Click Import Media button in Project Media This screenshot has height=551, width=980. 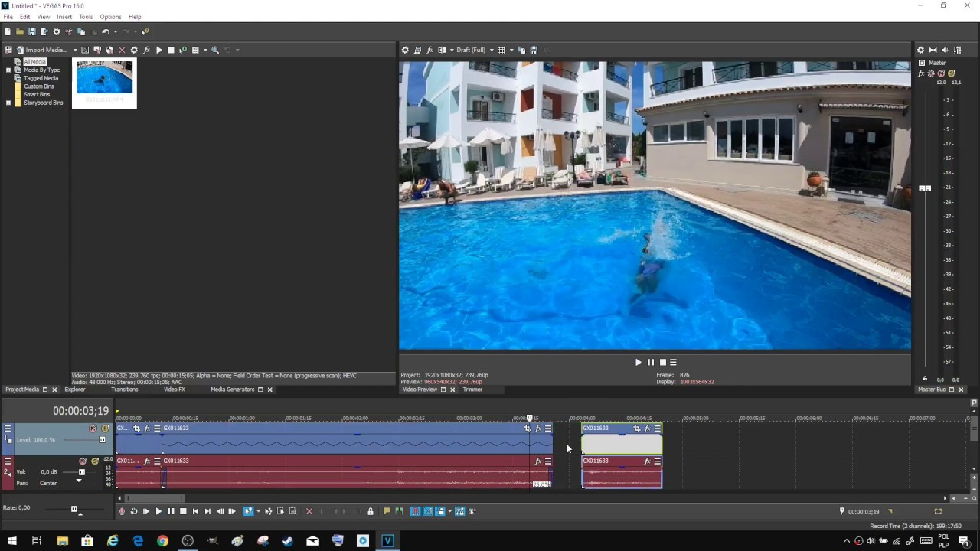point(42,50)
